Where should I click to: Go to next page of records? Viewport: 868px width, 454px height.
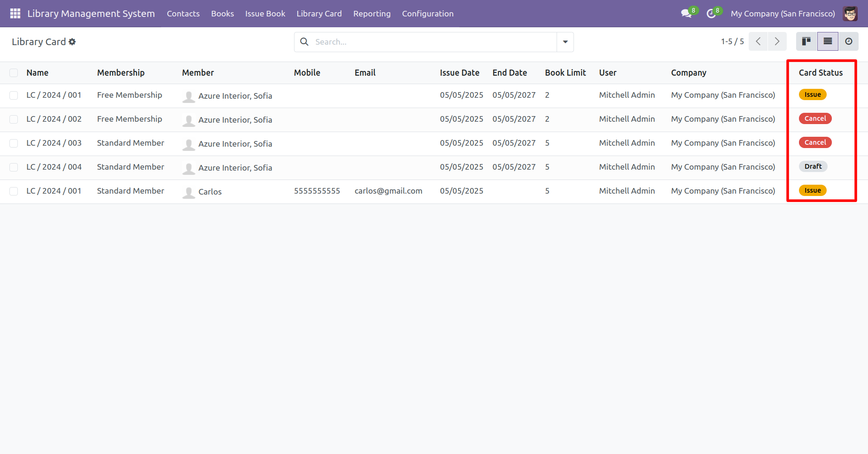click(777, 41)
